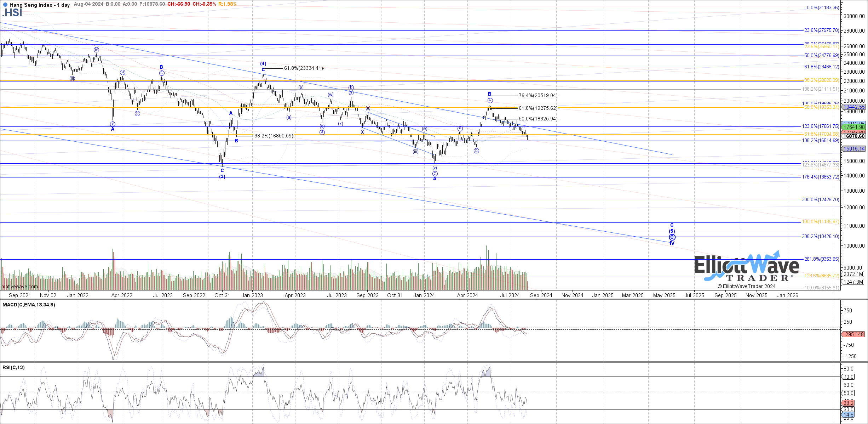
Task: Click the Oct-31 date below the 2022 low
Action: [x=223, y=295]
